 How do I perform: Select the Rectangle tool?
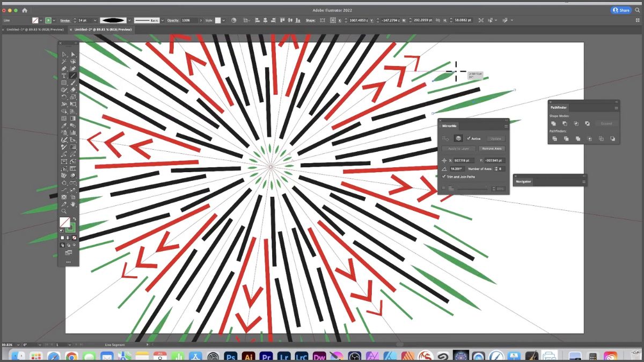tap(64, 83)
